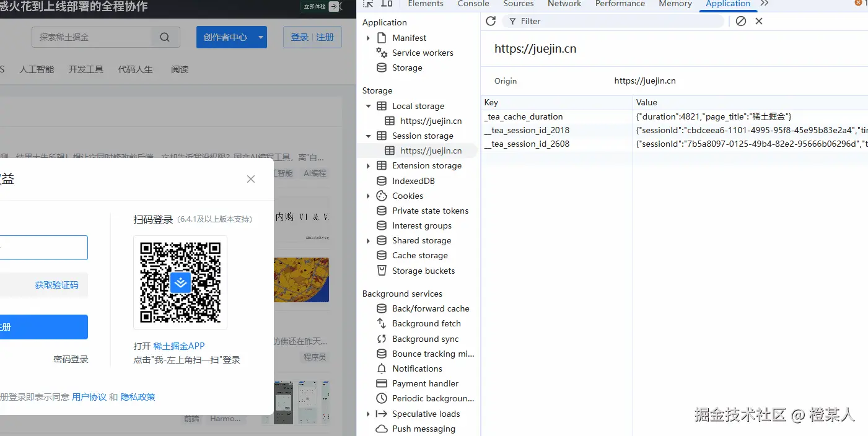868x436 pixels.
Task: Switch to the Network tab
Action: [564, 4]
